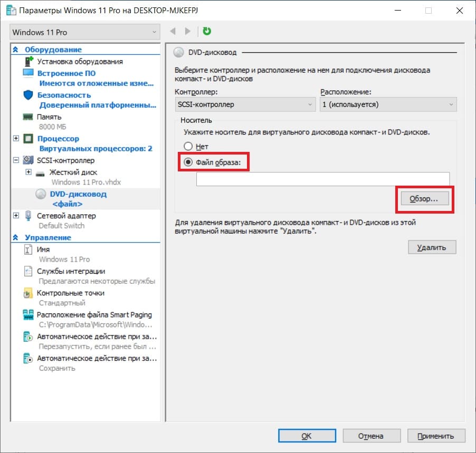Open the Windows 11 Pro machine dropdown

tap(84, 32)
